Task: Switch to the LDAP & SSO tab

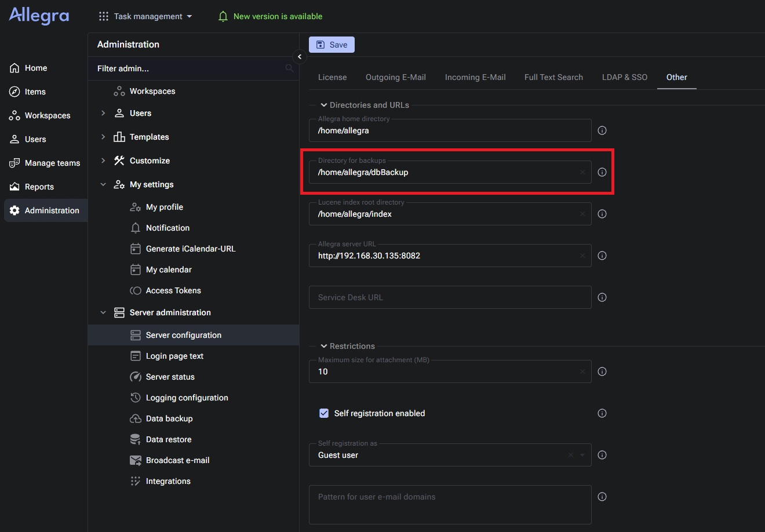Action: tap(624, 77)
